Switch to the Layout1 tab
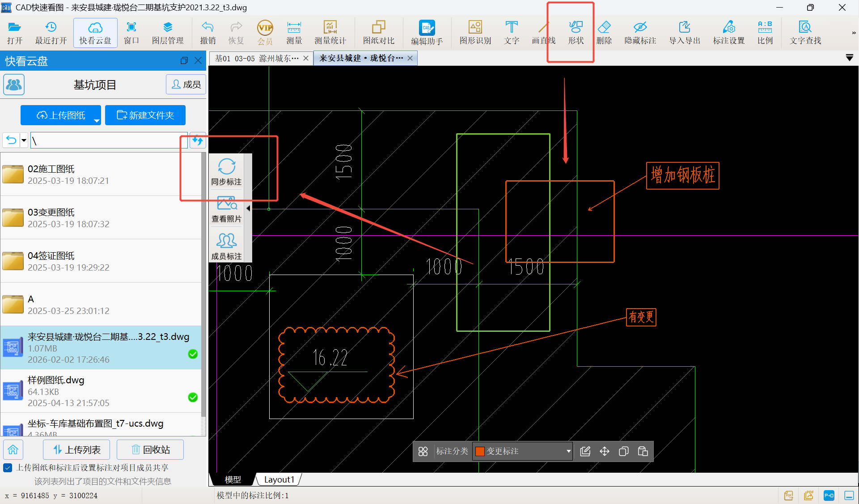The width and height of the screenshot is (859, 504). [279, 479]
